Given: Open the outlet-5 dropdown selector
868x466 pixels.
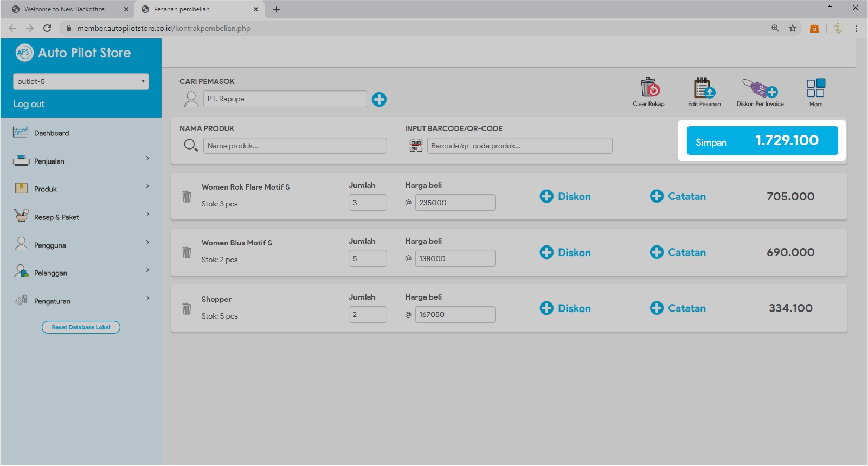Looking at the screenshot, I should [x=81, y=82].
